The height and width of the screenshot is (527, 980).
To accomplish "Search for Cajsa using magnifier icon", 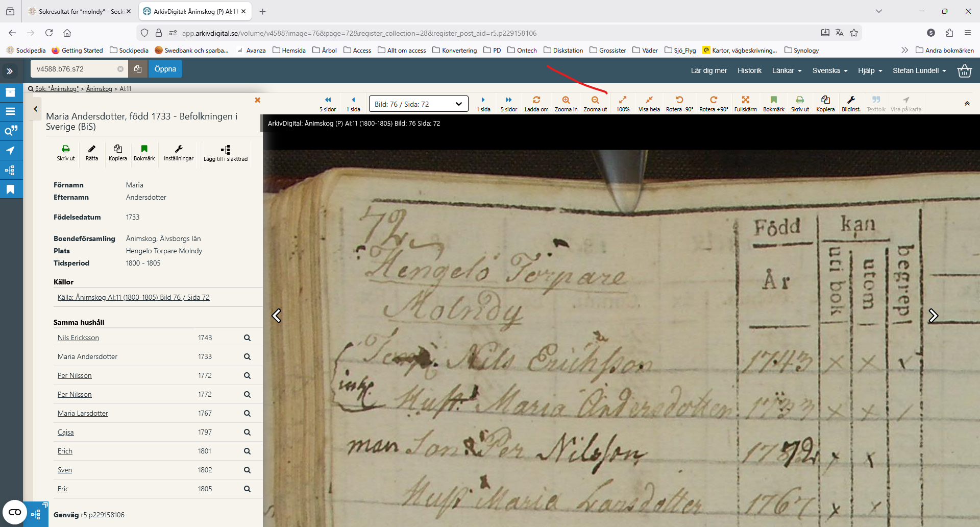I will coord(247,433).
